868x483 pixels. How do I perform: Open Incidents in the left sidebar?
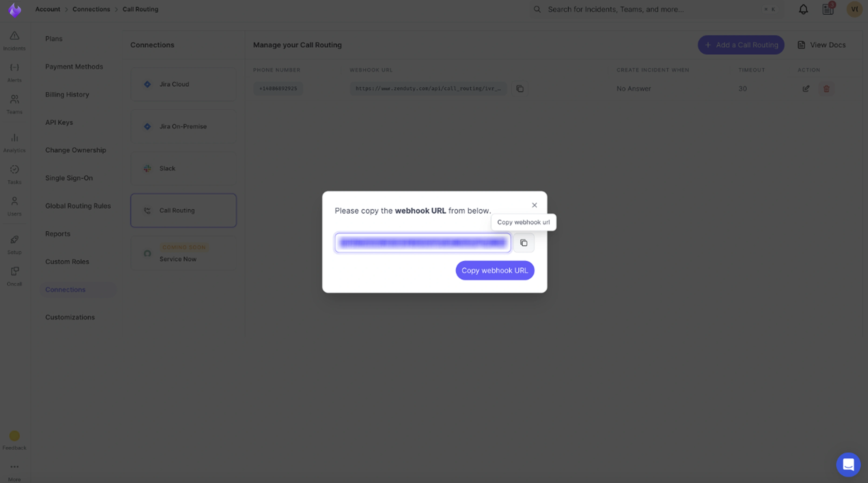(14, 40)
